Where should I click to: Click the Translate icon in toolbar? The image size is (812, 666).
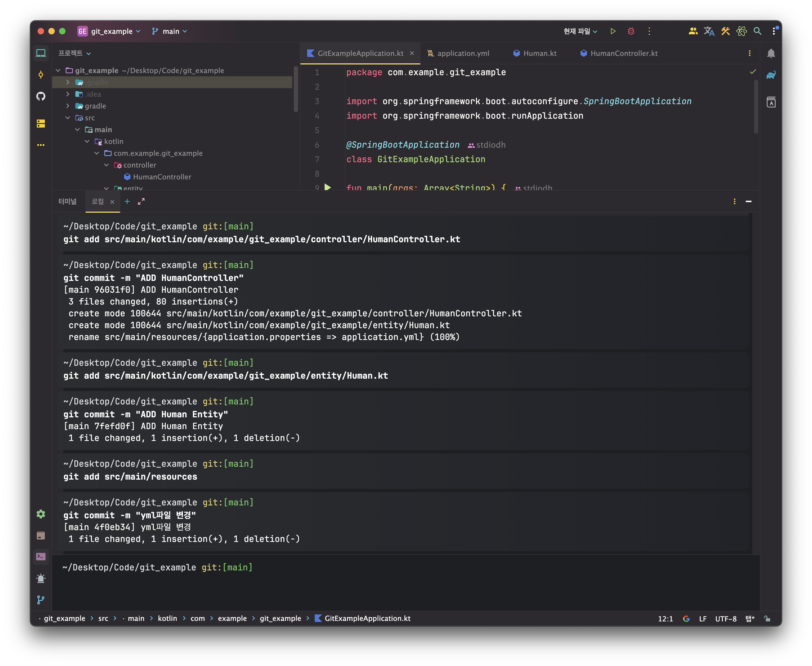(709, 31)
